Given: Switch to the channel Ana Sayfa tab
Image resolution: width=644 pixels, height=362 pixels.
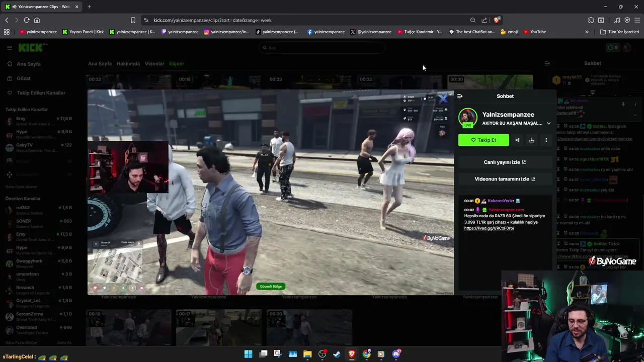Looking at the screenshot, I should [100, 64].
